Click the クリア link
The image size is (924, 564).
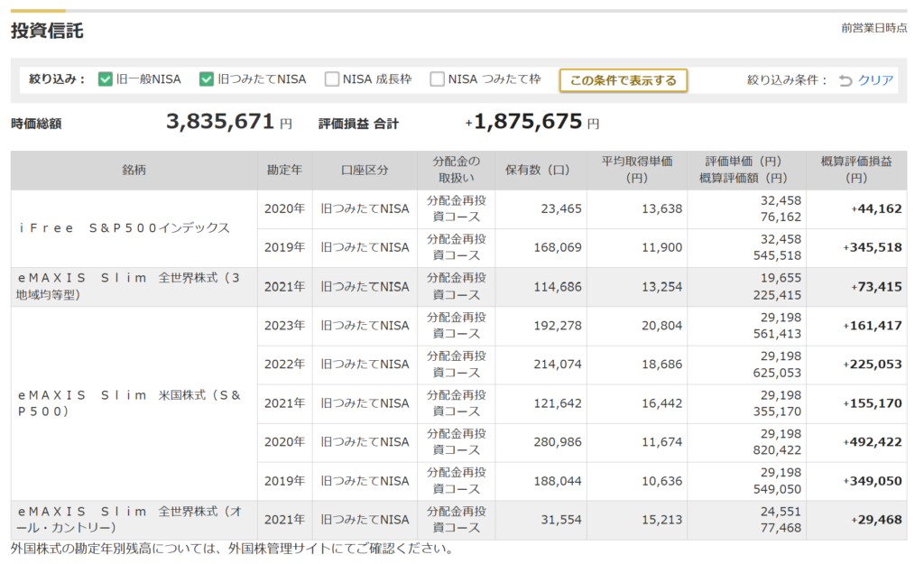pos(875,80)
